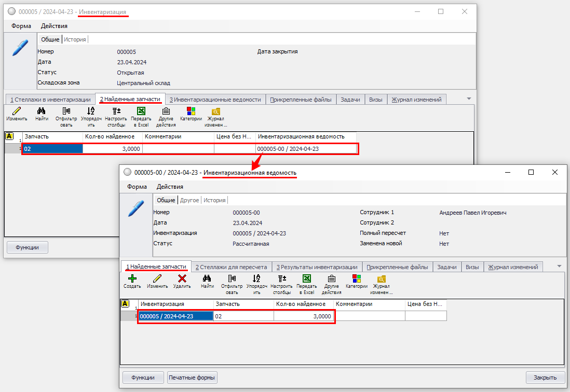Click Отфильтровать in the Инвентаризация window toolbar

point(66,114)
